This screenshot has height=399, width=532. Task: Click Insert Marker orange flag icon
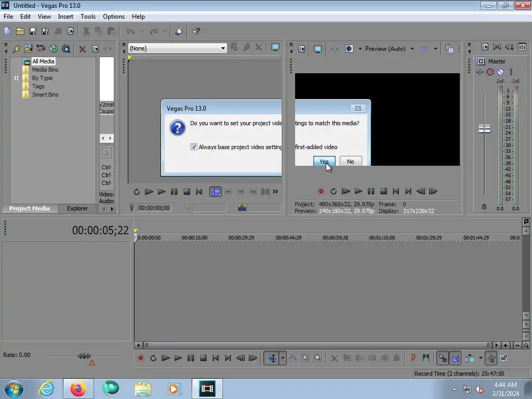tap(413, 358)
